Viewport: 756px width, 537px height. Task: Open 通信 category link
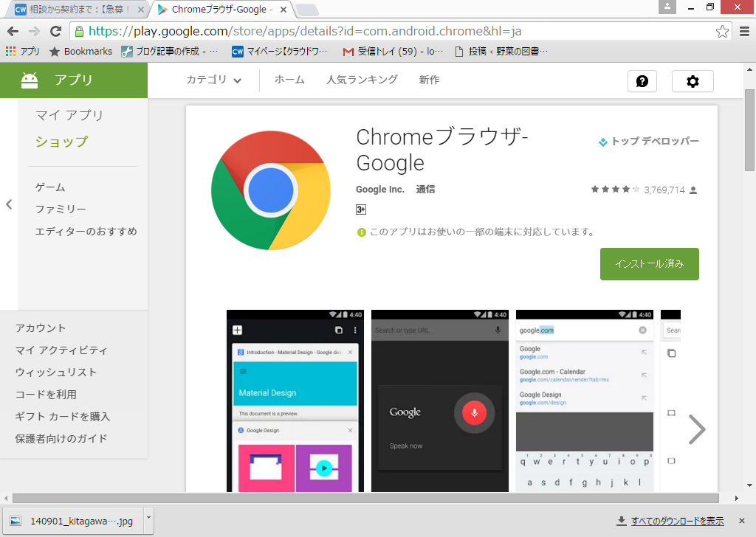(x=425, y=190)
